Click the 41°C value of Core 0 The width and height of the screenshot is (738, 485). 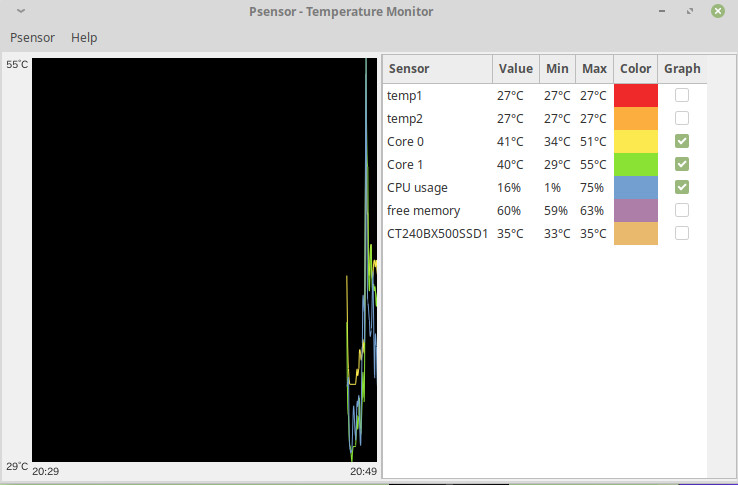point(510,142)
